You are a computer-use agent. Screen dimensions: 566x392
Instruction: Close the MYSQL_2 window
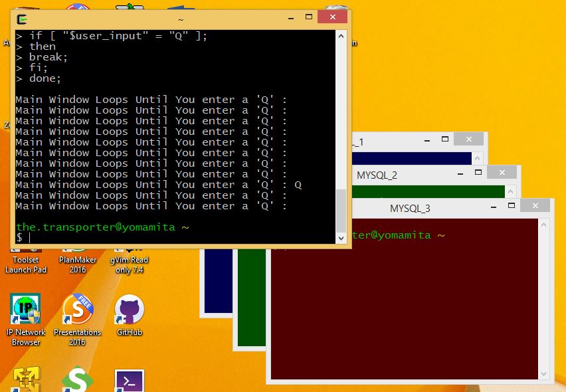click(502, 172)
